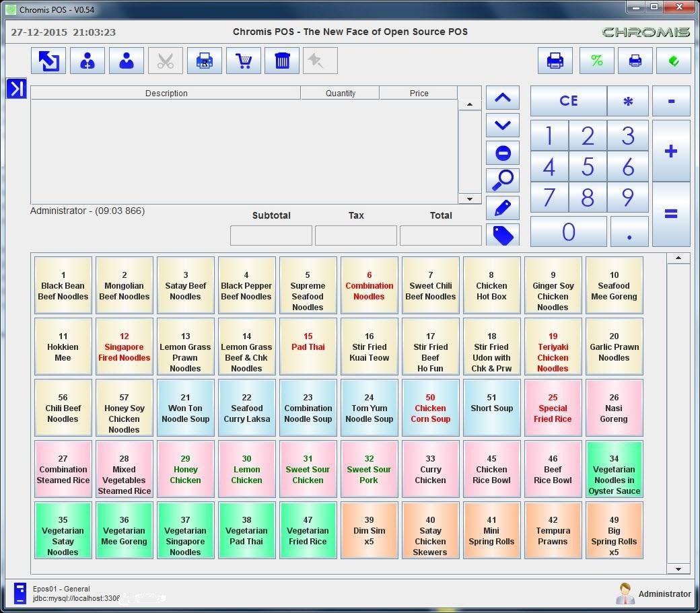
Task: Order the 50 Chicken Corn Soup
Action: tap(430, 408)
